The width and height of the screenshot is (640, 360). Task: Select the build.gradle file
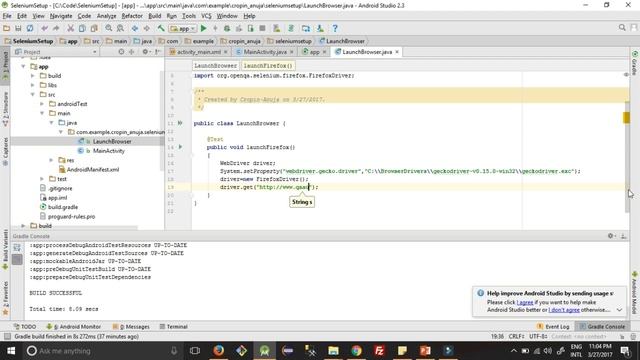(62, 207)
